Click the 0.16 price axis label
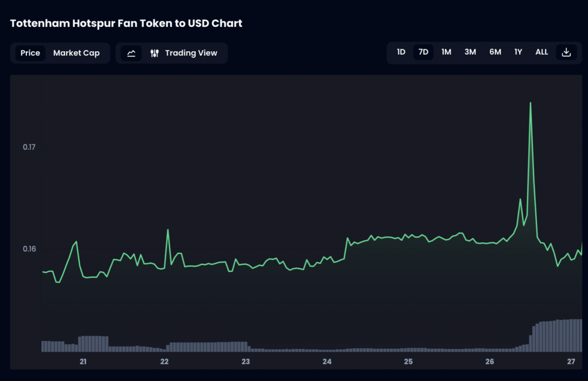Screen dimensions: 588x381 tap(29, 249)
